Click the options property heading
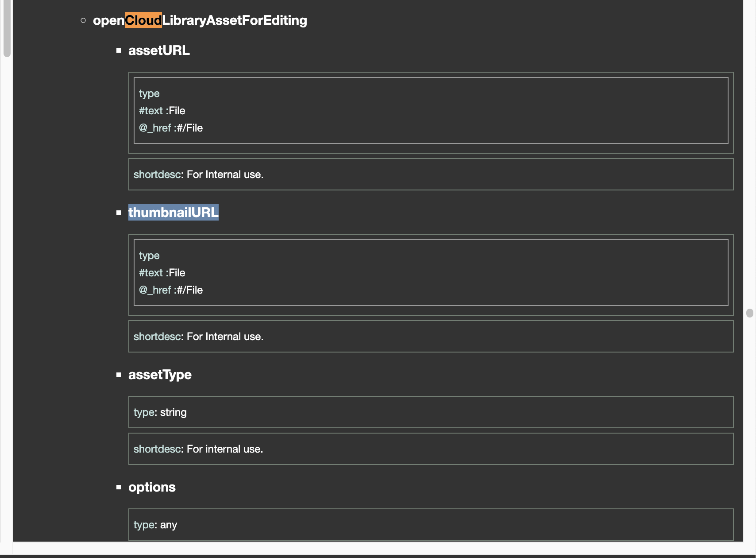The width and height of the screenshot is (756, 558). tap(152, 487)
